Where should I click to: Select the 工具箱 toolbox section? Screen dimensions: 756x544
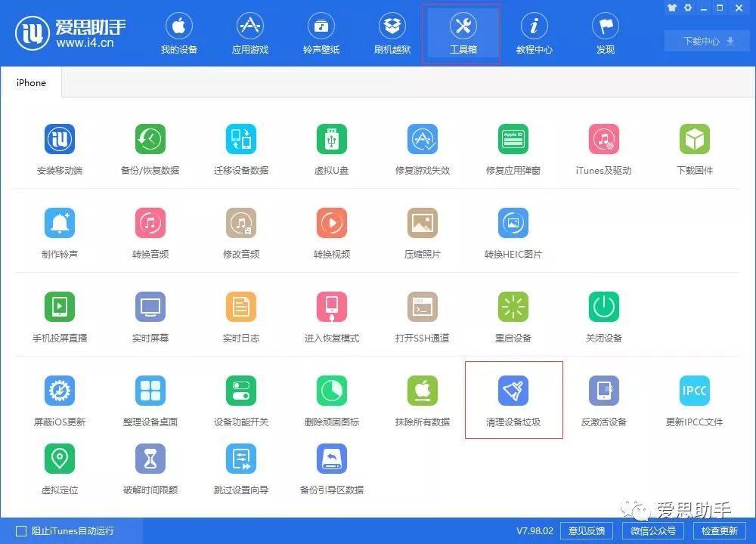463,34
